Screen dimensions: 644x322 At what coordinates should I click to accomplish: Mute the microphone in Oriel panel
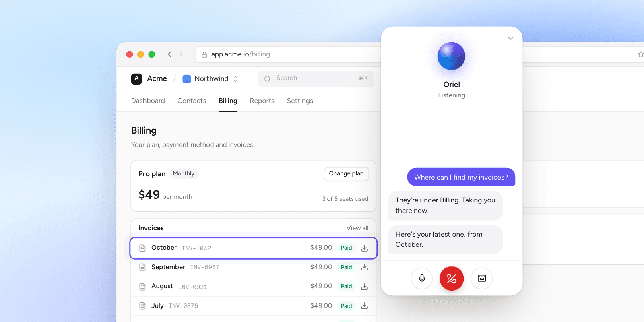(422, 278)
